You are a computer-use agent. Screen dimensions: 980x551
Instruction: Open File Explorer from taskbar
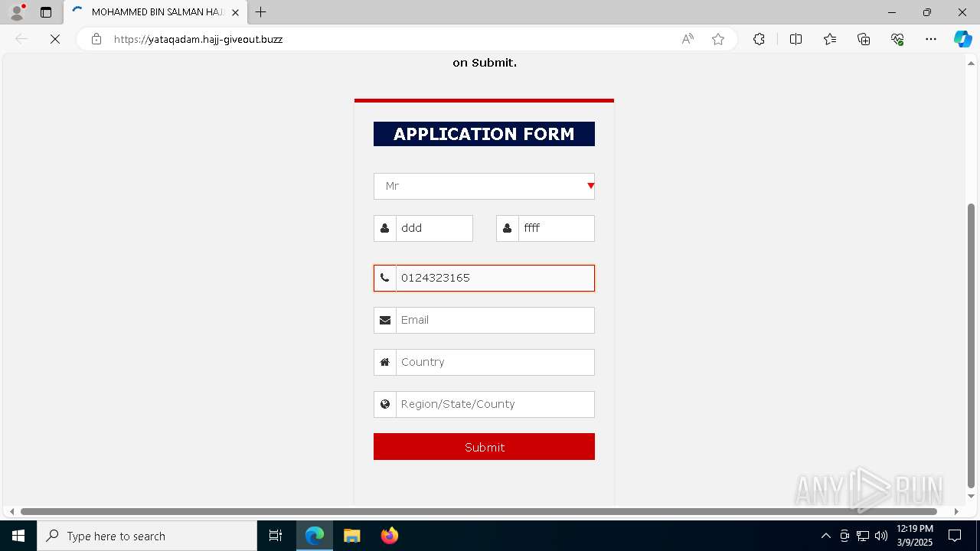pyautogui.click(x=352, y=536)
